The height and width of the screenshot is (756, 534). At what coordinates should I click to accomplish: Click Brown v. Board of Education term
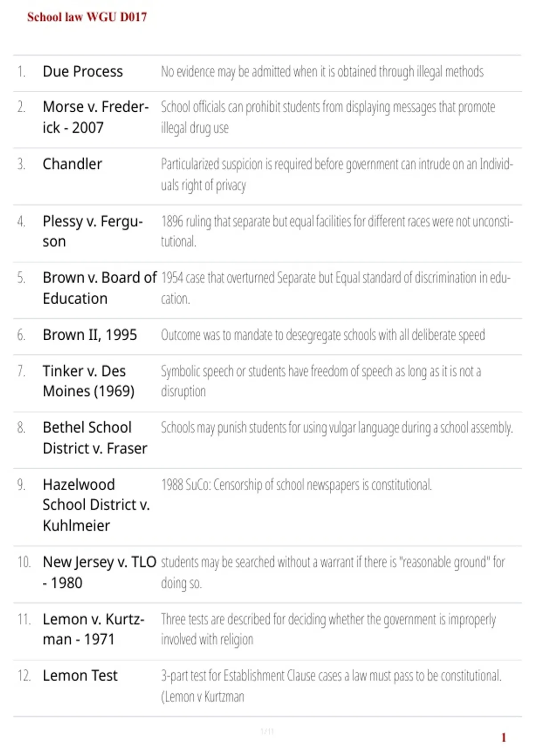100,288
